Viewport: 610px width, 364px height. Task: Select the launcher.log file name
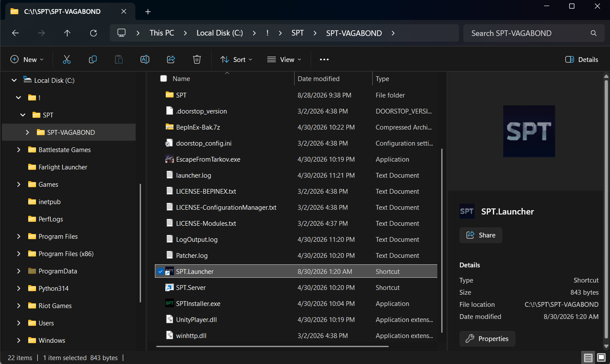pos(193,175)
